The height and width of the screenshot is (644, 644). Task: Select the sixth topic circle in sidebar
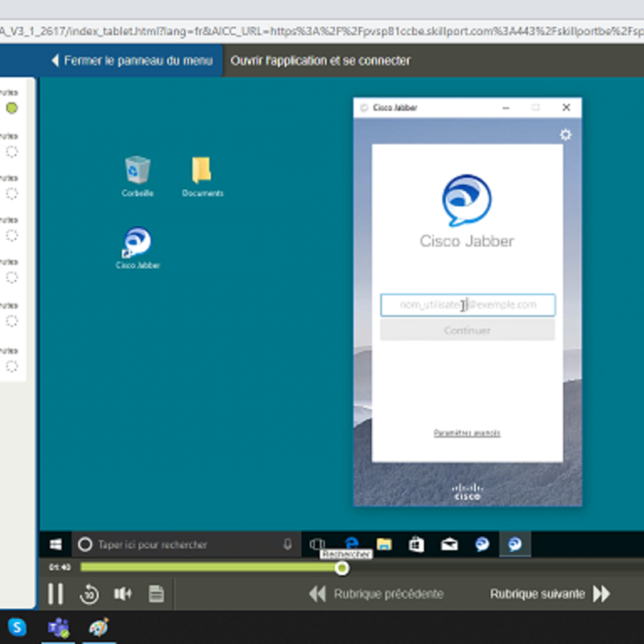tap(12, 320)
